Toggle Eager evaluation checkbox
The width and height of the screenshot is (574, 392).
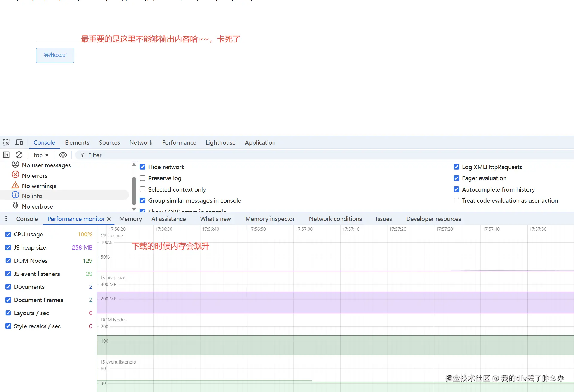coord(456,178)
